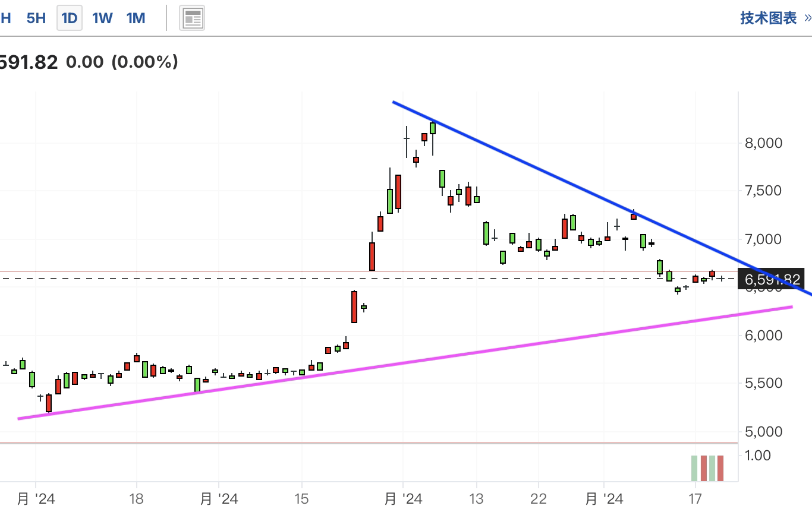Click the 6,000 price axis label
Viewport: 812px width, 512px height.
pos(763,336)
